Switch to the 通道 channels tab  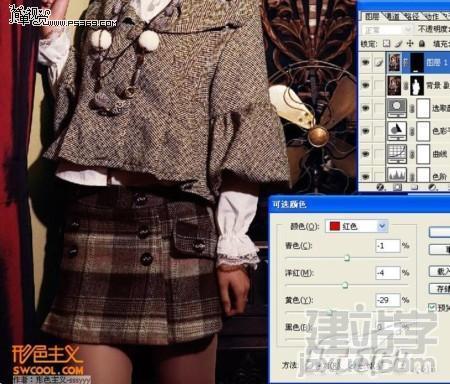click(392, 16)
